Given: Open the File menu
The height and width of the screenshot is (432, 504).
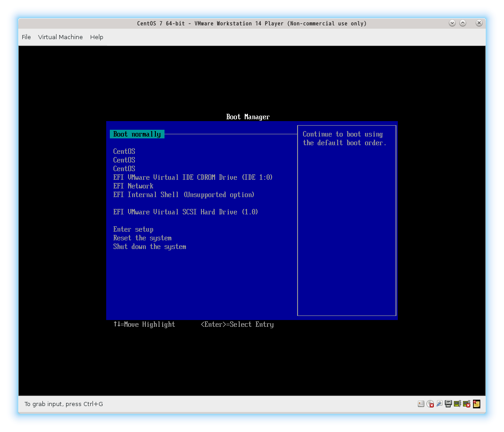Looking at the screenshot, I should 26,37.
